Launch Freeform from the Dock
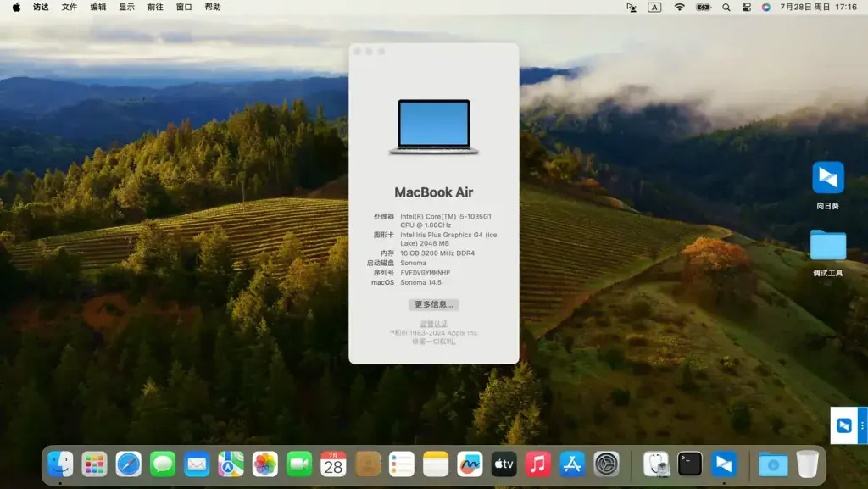 click(x=470, y=464)
